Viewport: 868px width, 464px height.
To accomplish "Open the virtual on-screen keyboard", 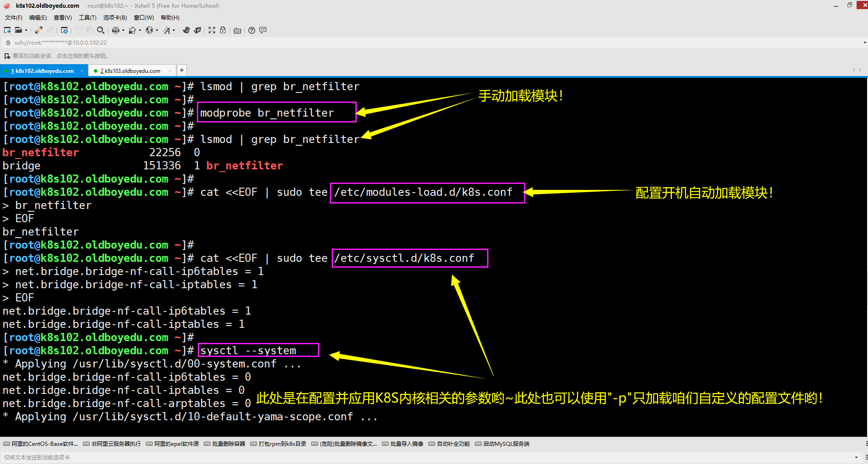I will 237,30.
